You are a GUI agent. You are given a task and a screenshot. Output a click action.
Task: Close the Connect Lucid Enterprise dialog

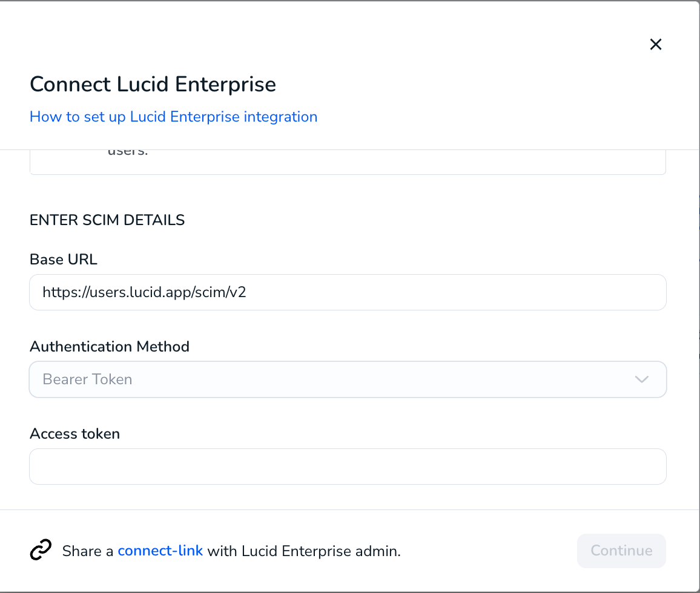[x=655, y=44]
